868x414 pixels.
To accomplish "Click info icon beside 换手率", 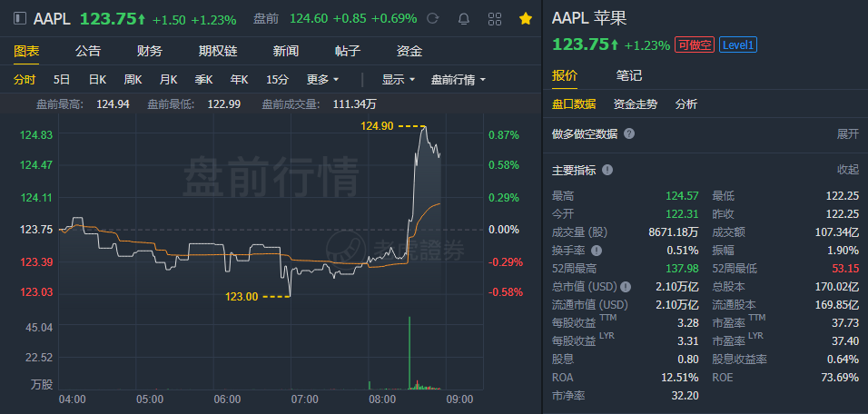I will [x=597, y=250].
